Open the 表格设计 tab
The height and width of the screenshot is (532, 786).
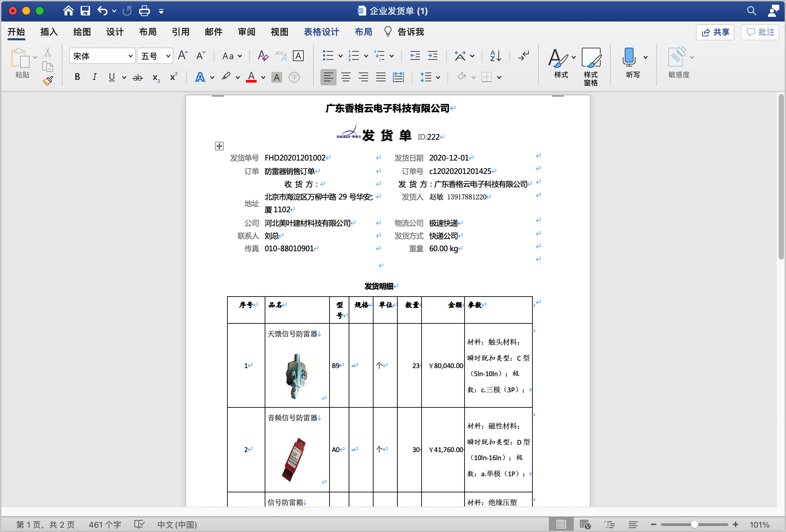(x=321, y=32)
